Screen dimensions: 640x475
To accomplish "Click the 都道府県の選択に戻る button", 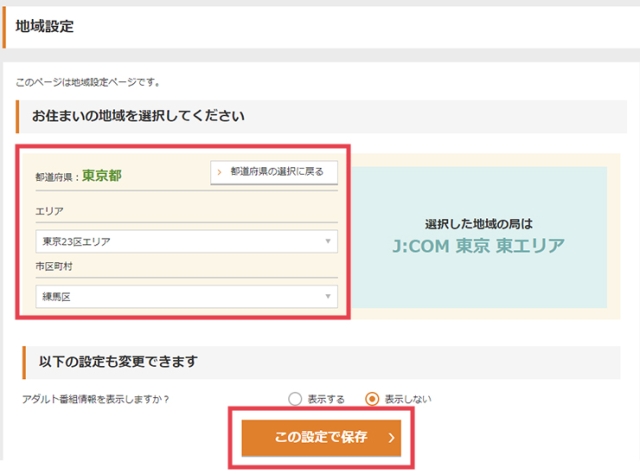I will click(274, 172).
